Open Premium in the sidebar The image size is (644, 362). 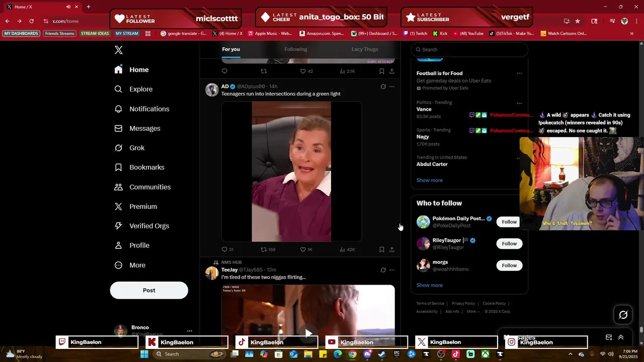(x=136, y=207)
